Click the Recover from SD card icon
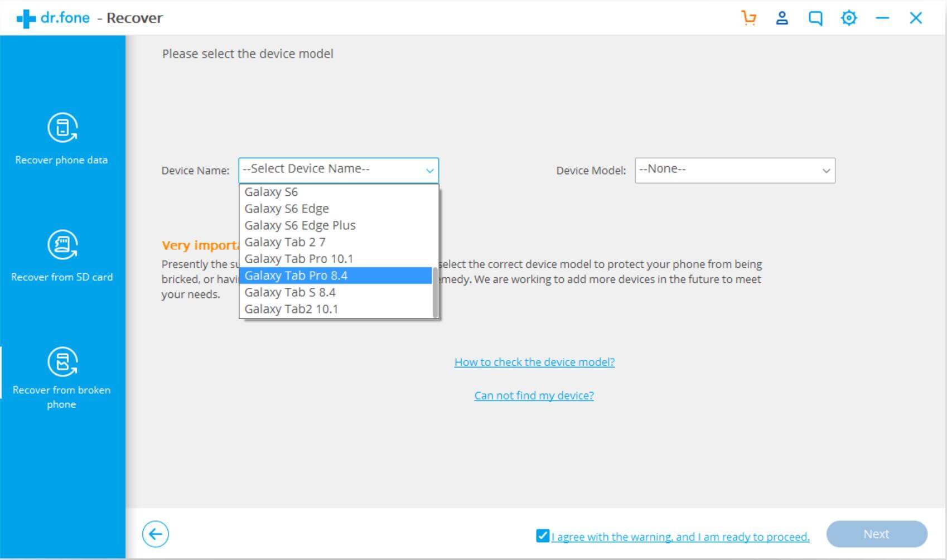The image size is (947, 560). coord(62,245)
